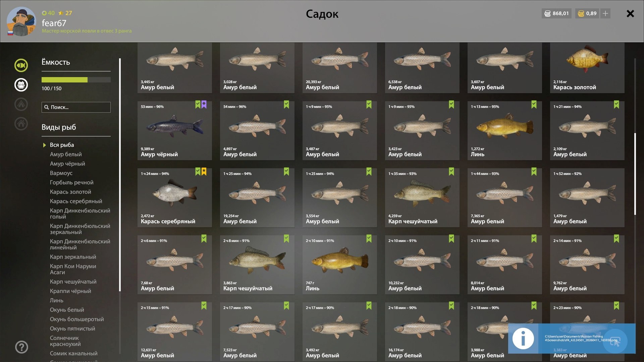Click the capacity bar 100 / 150
This screenshot has width=644, height=362.
76,80
